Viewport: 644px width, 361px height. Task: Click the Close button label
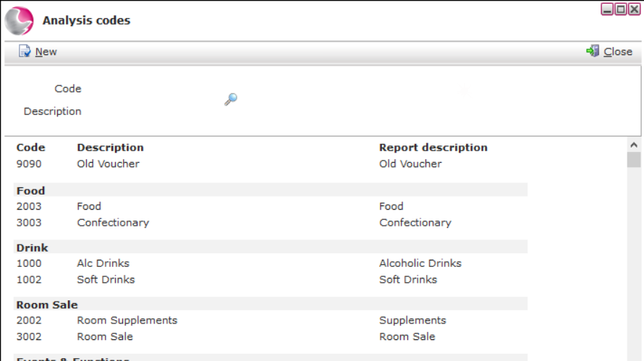tap(618, 52)
